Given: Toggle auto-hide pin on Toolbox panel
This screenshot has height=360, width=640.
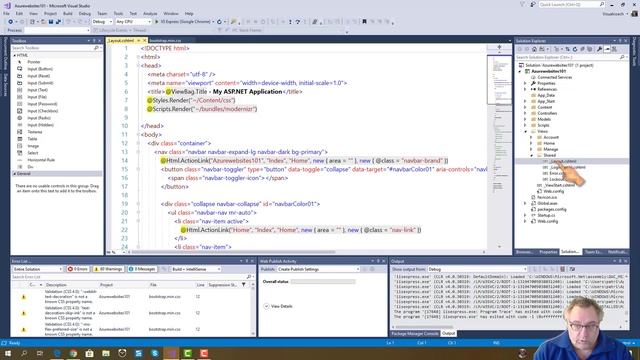Looking at the screenshot, I should click(x=94, y=41).
